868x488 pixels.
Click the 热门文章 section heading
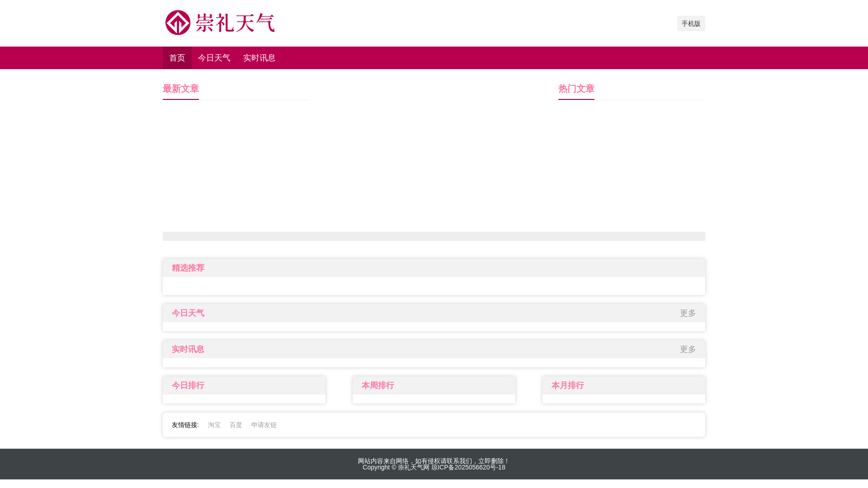pyautogui.click(x=576, y=89)
